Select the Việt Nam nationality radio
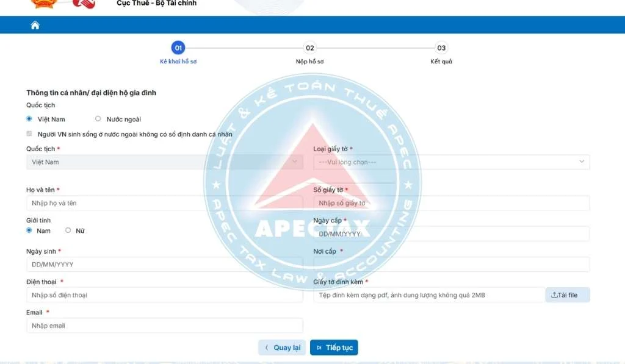This screenshot has height=364, width=625. [29, 119]
